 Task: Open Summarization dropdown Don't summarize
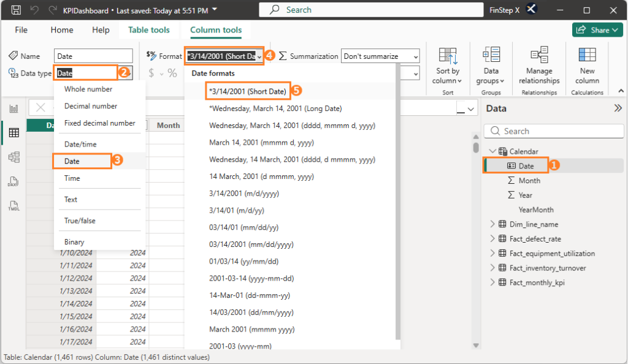pyautogui.click(x=380, y=56)
